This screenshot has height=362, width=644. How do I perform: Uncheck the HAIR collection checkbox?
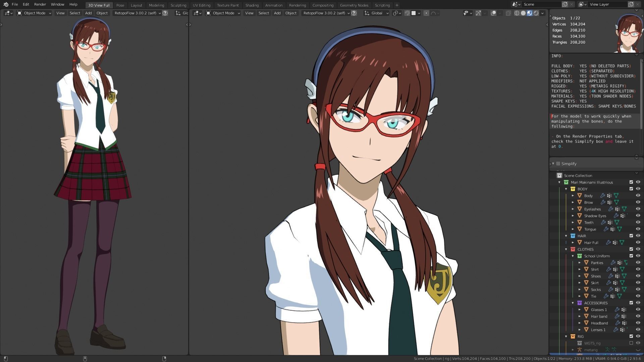(x=631, y=236)
